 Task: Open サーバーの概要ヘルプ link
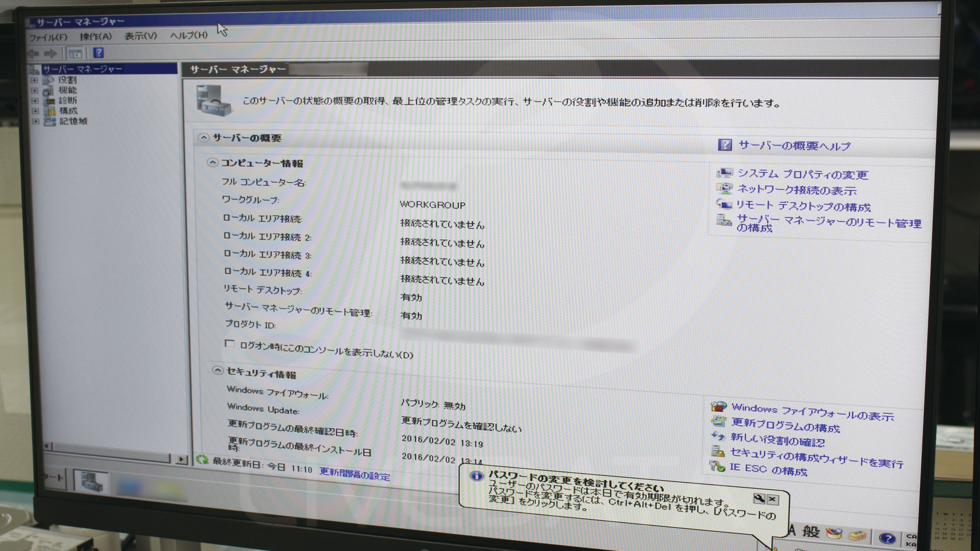point(794,146)
